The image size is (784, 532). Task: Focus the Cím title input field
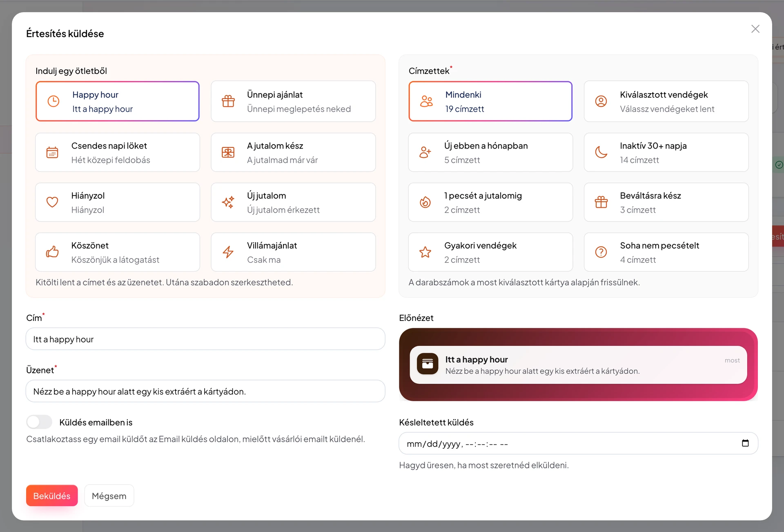click(205, 339)
